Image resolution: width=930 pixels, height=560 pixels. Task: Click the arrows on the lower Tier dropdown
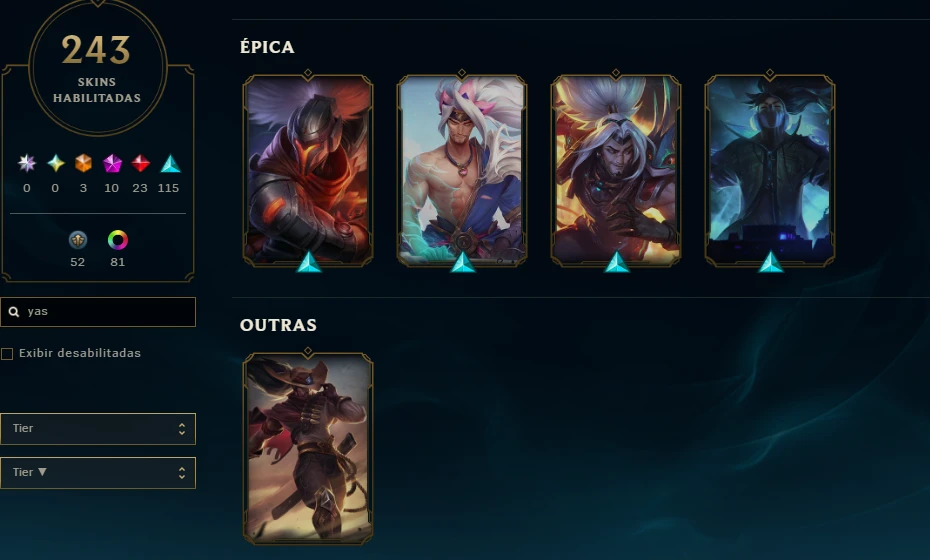pyautogui.click(x=181, y=473)
